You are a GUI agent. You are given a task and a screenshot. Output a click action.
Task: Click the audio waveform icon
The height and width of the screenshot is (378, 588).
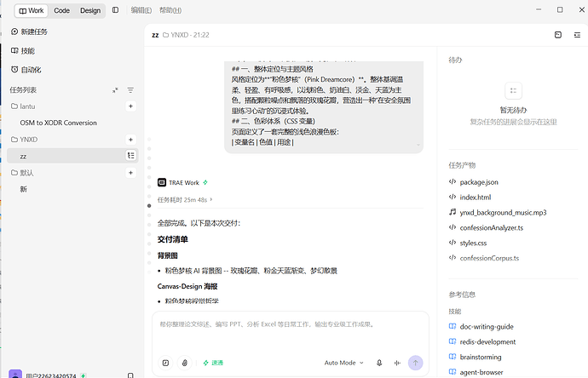[x=397, y=363]
